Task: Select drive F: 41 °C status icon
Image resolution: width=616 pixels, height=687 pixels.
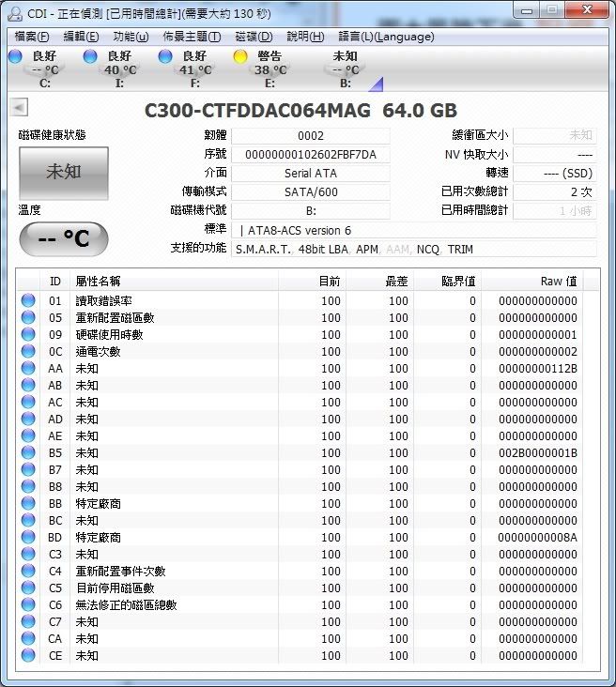Action: click(x=165, y=56)
